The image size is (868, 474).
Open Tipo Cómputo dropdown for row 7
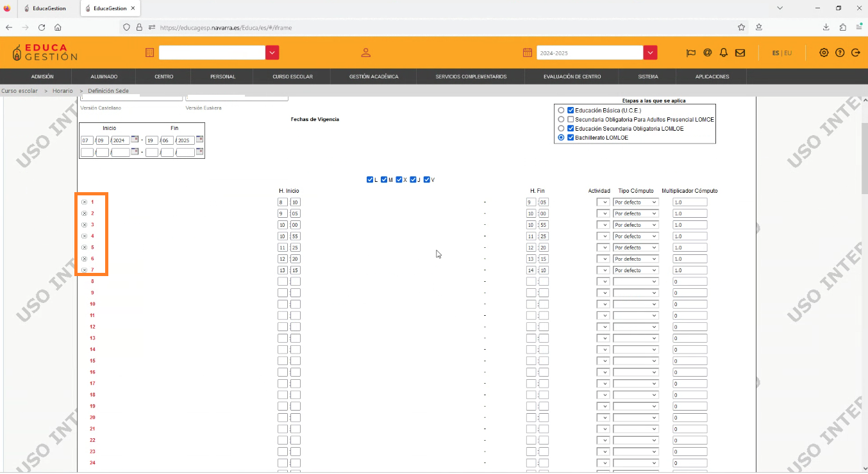(x=636, y=270)
